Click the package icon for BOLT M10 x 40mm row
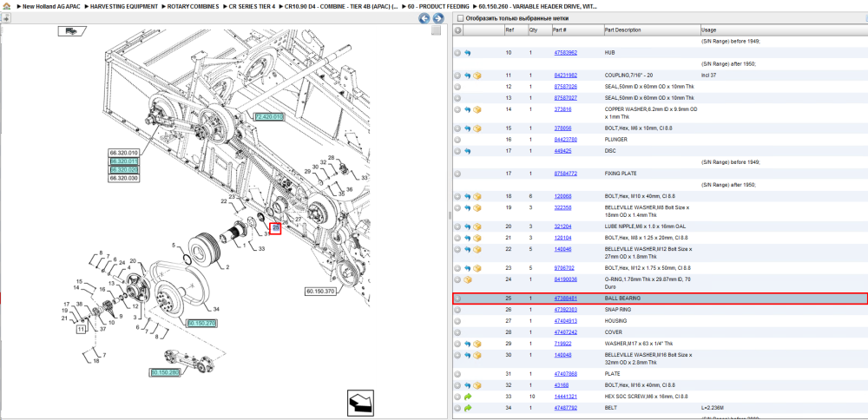Image resolution: width=868 pixels, height=420 pixels. tap(477, 196)
